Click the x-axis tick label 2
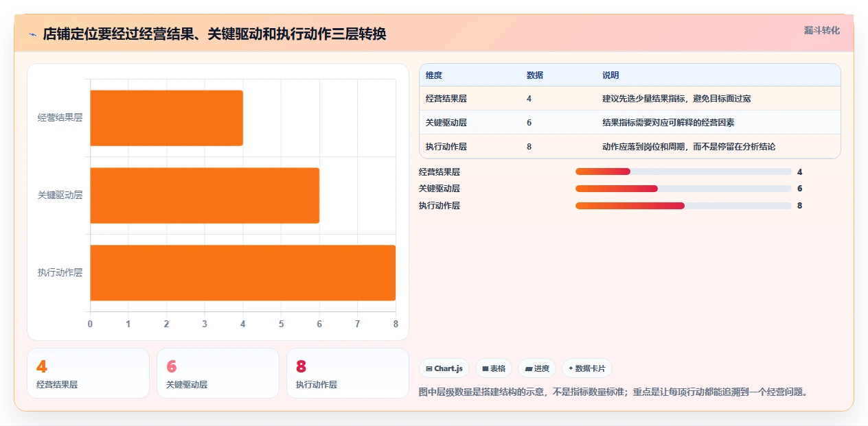868x426 pixels. click(x=166, y=324)
